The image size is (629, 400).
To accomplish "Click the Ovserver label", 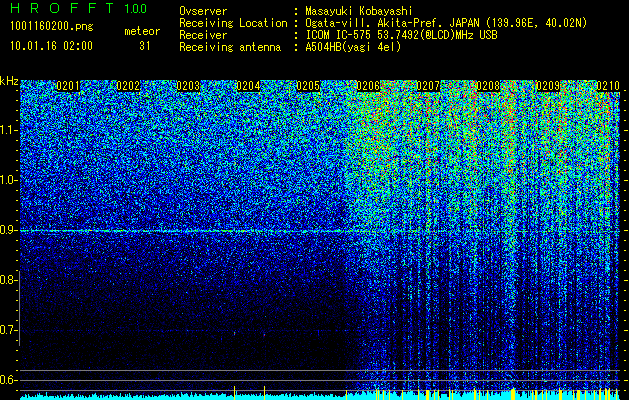I will click(x=203, y=11).
